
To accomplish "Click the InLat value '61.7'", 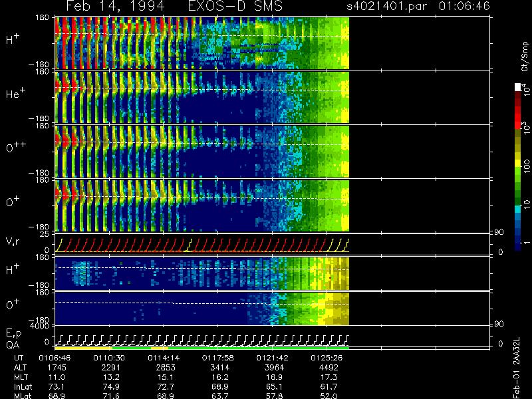I will [x=329, y=387].
